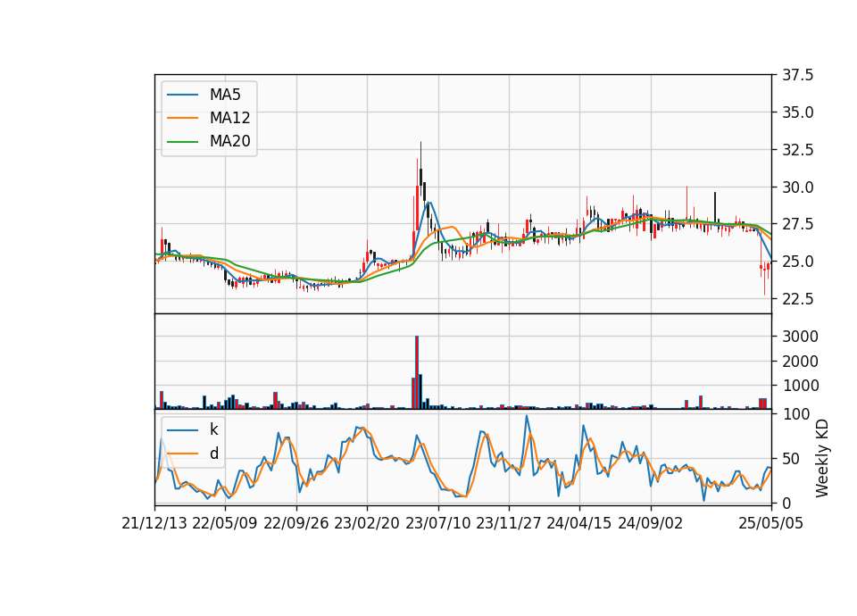Screen dimensions: 857x616
Task: Click the 23/02/20 date tick label
Action: click(367, 523)
